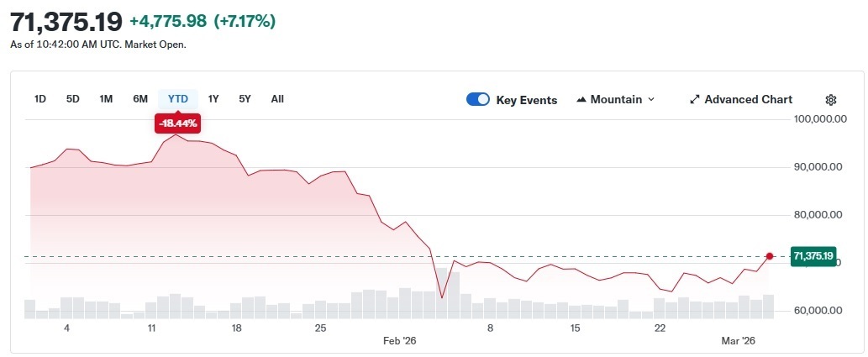Click the price low point in early February

(442, 297)
